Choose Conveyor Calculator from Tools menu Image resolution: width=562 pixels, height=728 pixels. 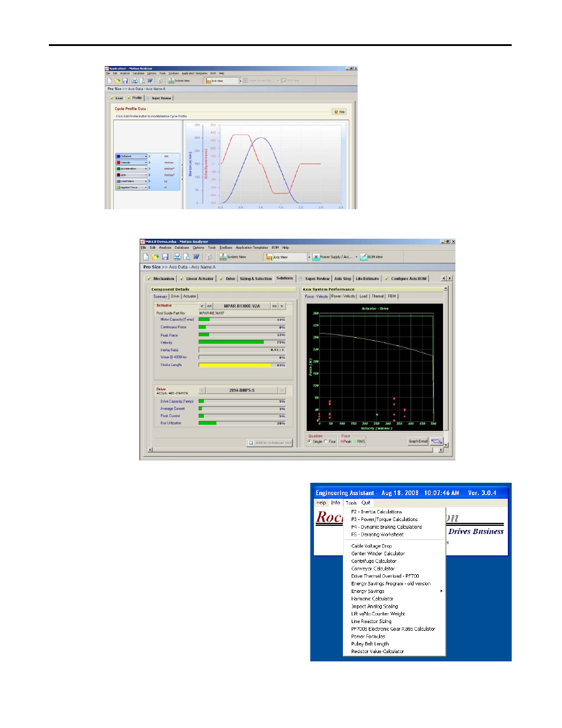coord(373,569)
